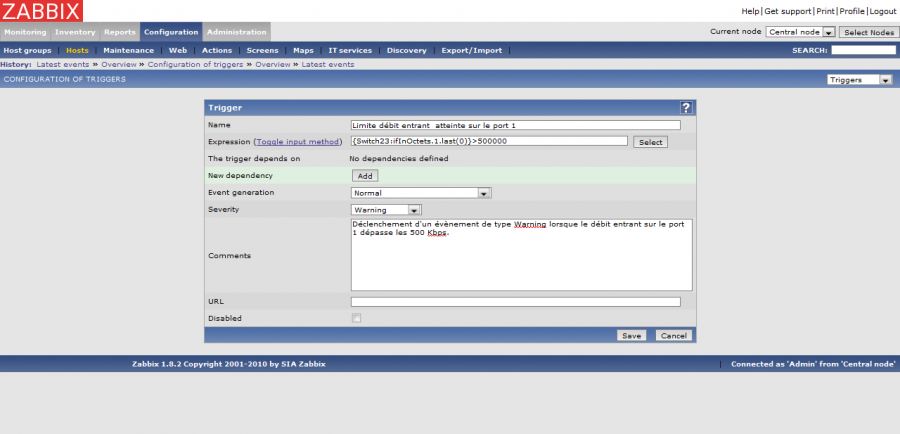The image size is (900, 434).
Task: Open the Current node dropdown
Action: tap(801, 32)
